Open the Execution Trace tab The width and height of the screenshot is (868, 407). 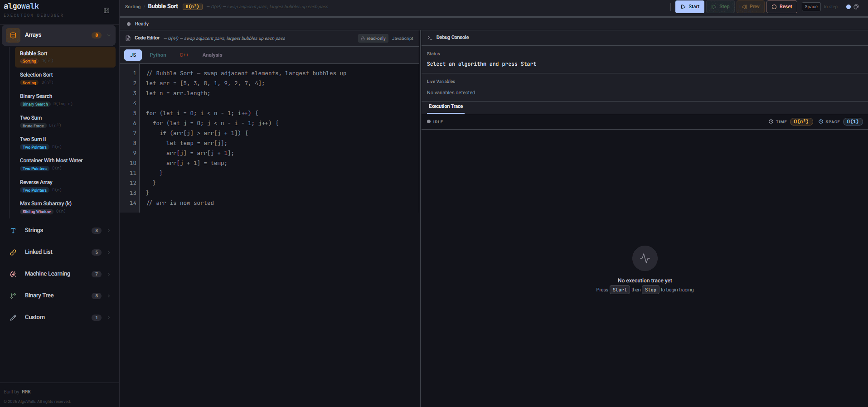(x=446, y=107)
